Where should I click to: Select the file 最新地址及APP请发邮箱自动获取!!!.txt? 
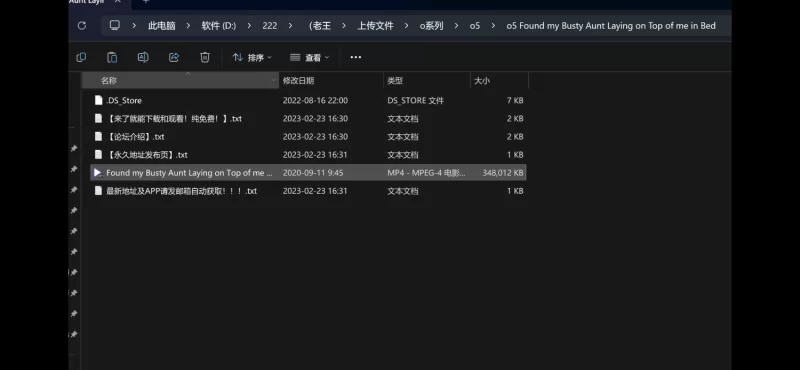182,191
